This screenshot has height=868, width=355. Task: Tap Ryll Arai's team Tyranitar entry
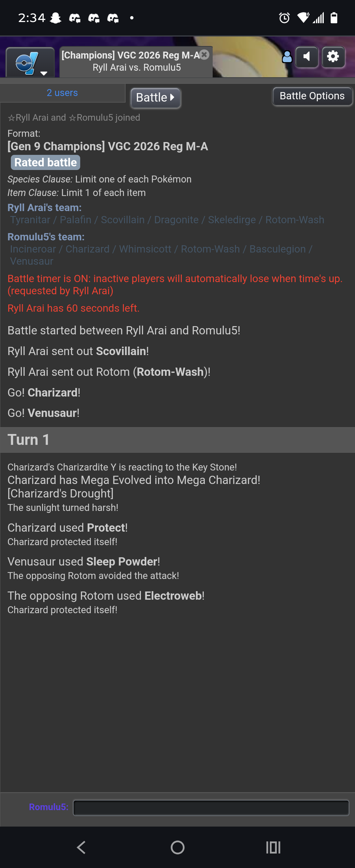[30, 220]
